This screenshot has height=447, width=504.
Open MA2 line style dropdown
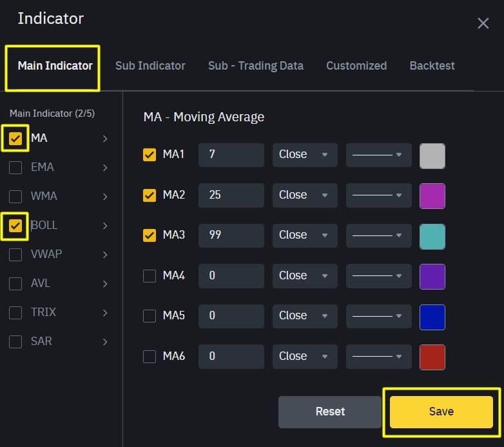[x=378, y=195]
